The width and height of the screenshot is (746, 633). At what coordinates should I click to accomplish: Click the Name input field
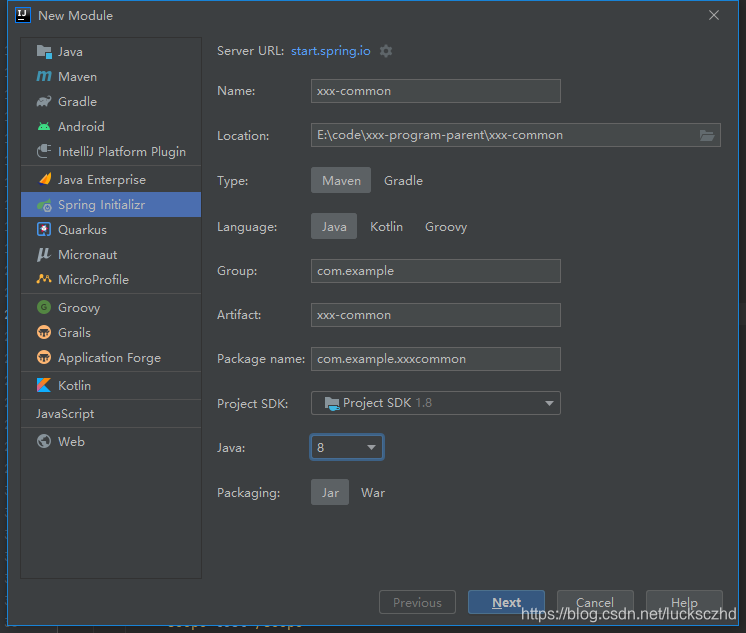click(436, 91)
